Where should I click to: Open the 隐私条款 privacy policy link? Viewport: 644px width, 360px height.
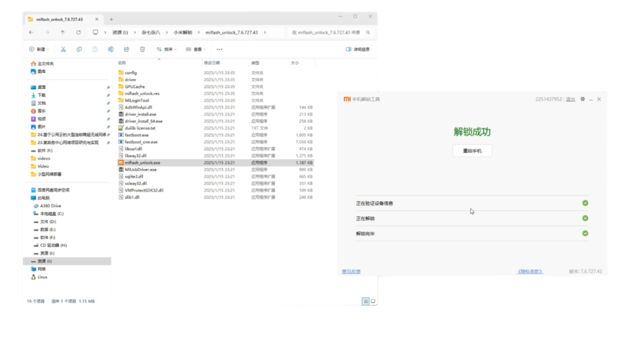point(530,271)
